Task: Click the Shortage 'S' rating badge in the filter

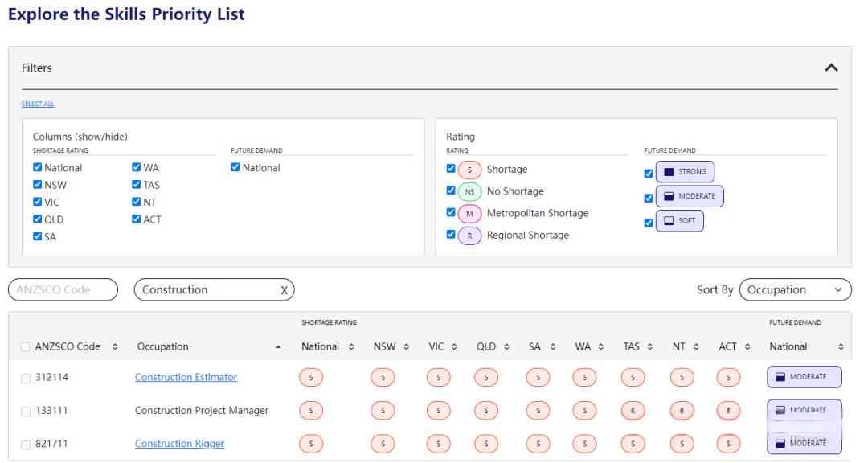Action: pos(469,170)
